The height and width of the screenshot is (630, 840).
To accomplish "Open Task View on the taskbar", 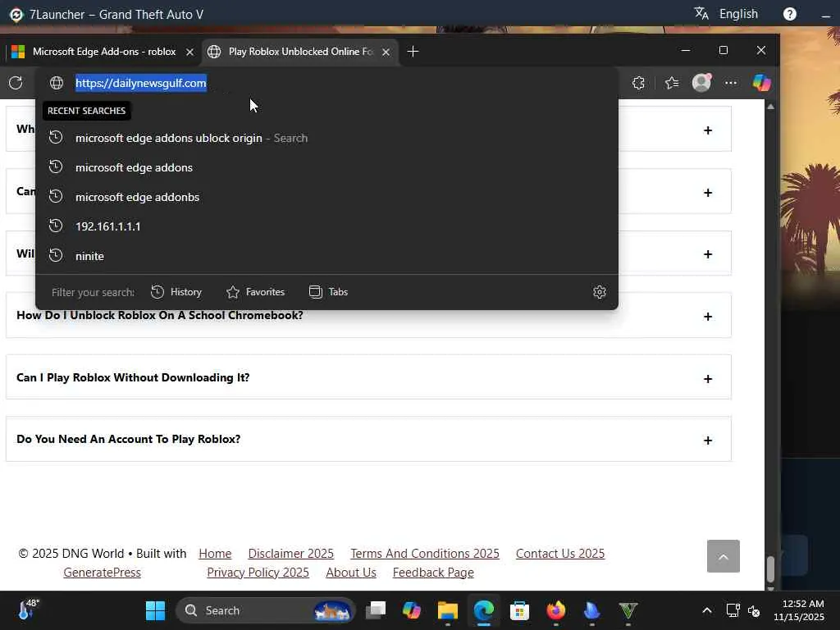I will (x=376, y=610).
